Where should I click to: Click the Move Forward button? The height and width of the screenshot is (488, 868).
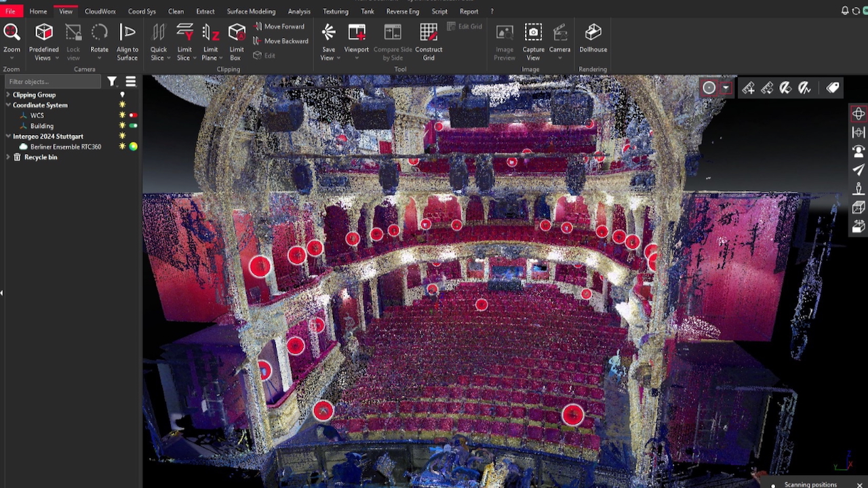(279, 26)
